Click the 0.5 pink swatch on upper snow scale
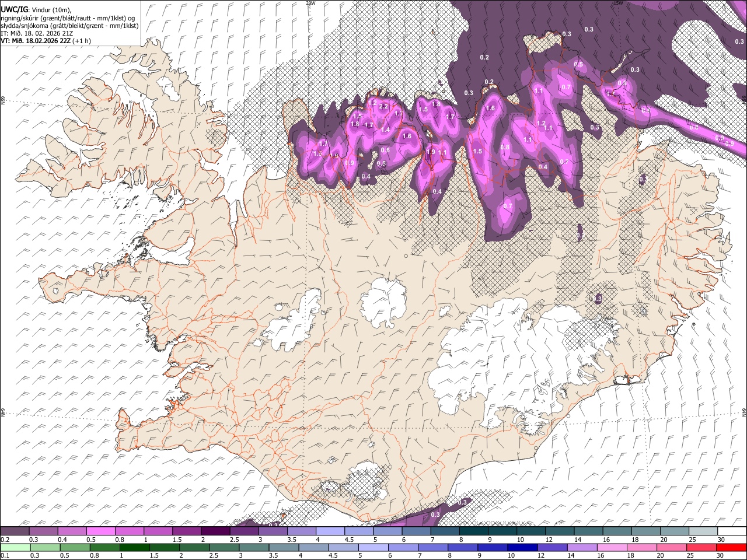This screenshot has height=560, width=747. coord(101,531)
